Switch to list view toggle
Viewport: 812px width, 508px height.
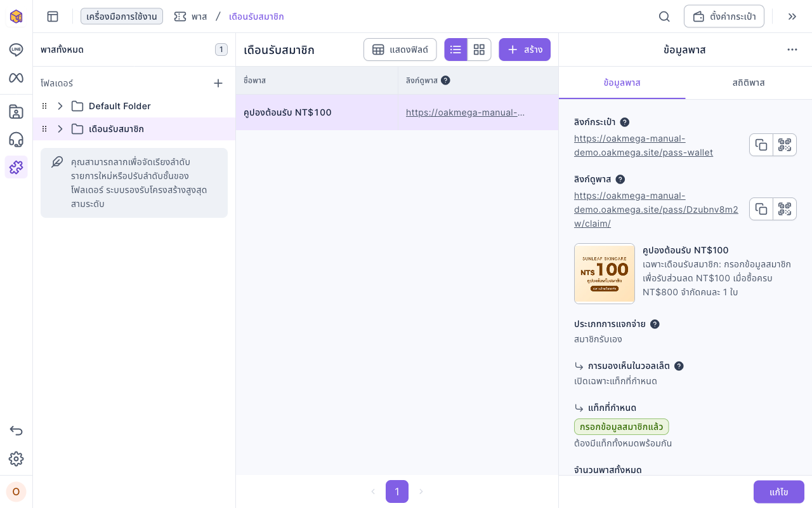[x=455, y=50]
